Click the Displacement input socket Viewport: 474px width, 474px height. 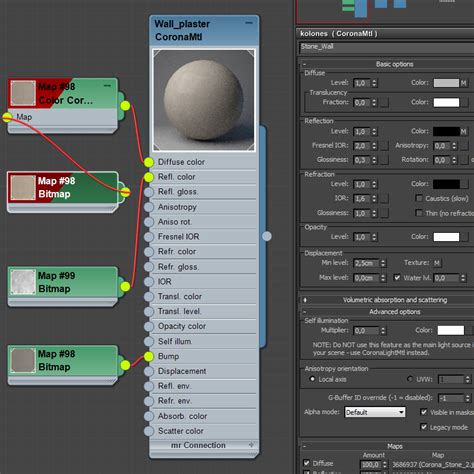tap(149, 371)
